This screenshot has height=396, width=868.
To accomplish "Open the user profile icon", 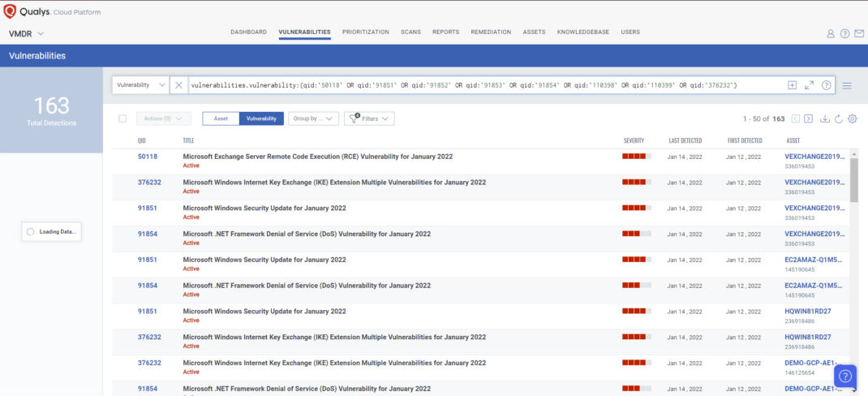I will pos(831,33).
